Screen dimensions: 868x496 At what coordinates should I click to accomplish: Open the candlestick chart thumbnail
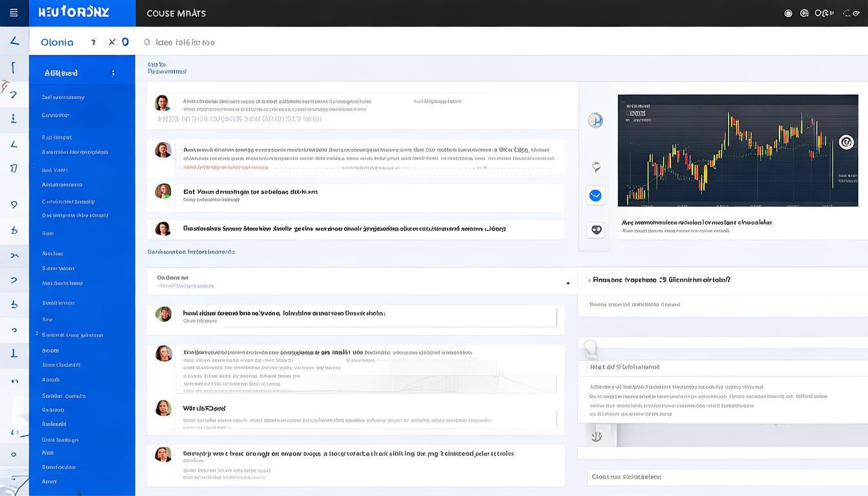pos(738,150)
